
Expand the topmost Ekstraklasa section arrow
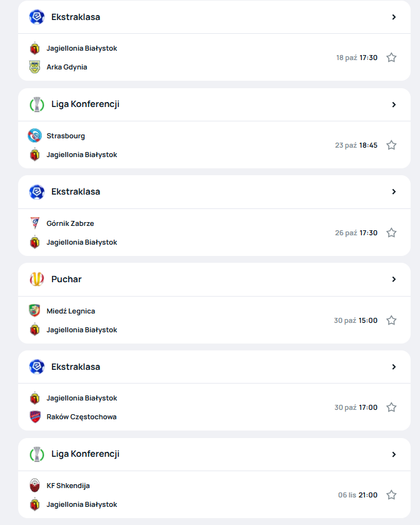pyautogui.click(x=394, y=17)
